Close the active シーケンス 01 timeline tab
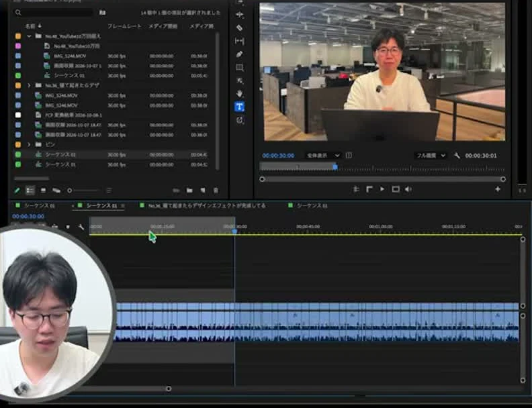Viewport: 532px width, 408px height. click(73, 206)
